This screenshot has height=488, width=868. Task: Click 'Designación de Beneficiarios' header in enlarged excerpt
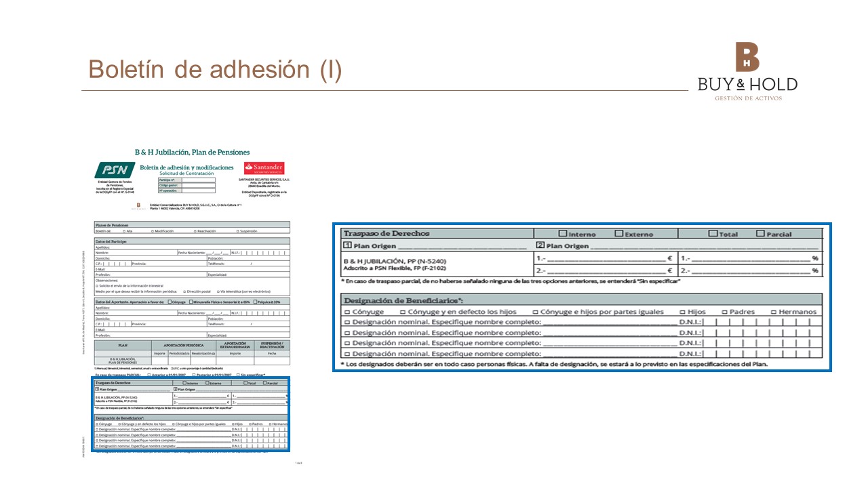click(x=405, y=300)
